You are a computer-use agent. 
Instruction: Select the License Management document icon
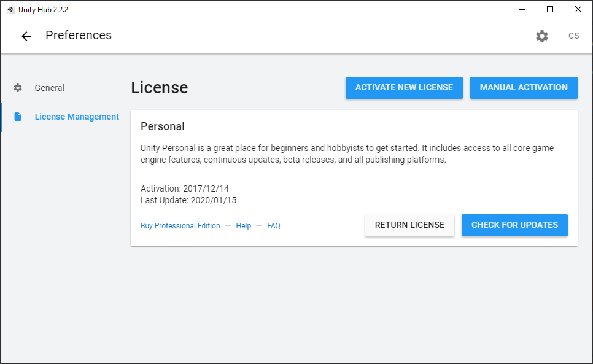(18, 117)
